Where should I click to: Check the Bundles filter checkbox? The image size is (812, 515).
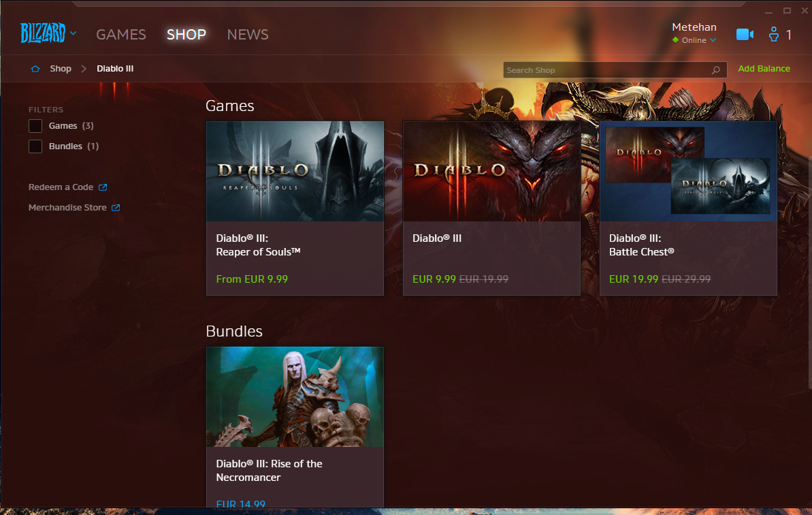click(x=35, y=146)
